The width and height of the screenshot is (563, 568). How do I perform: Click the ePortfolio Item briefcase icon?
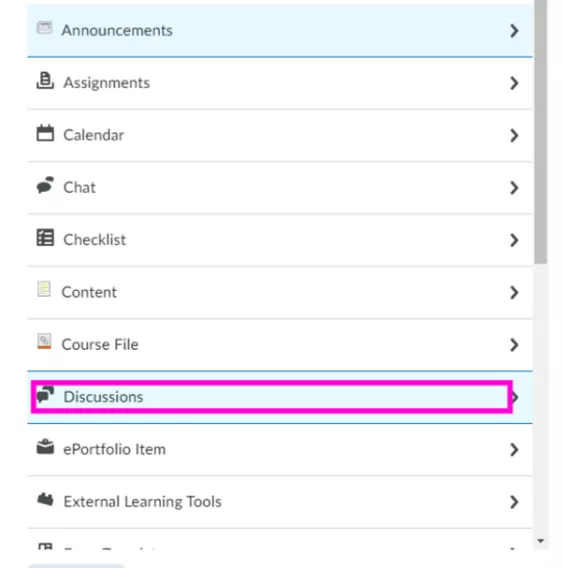45,447
